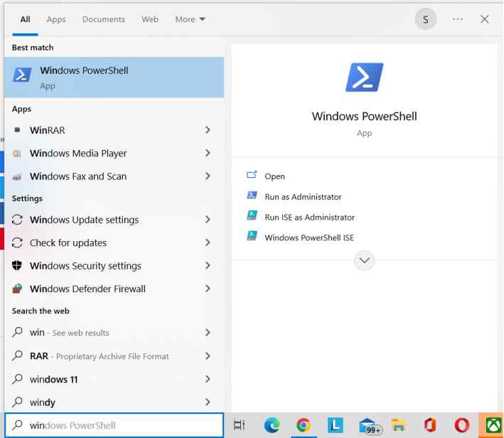The height and width of the screenshot is (438, 504).
Task: Select 'win - See web results' suggestion
Action: click(69, 333)
